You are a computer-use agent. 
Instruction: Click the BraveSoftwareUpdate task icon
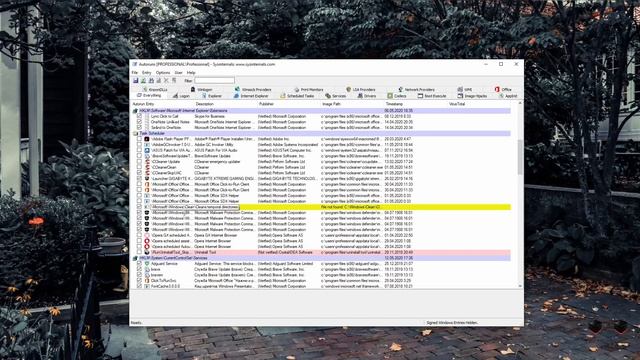147,156
